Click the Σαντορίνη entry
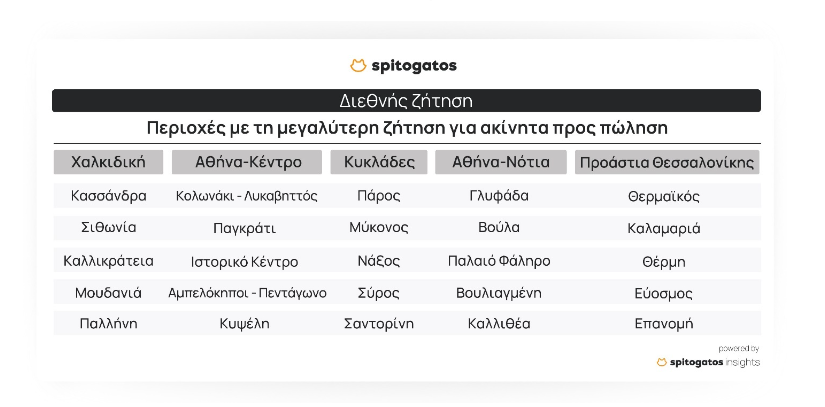This screenshot has height=407, width=825. 379,324
